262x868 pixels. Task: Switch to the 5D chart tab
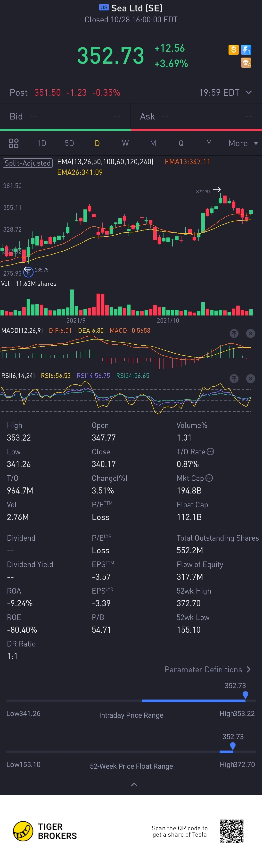pos(69,143)
